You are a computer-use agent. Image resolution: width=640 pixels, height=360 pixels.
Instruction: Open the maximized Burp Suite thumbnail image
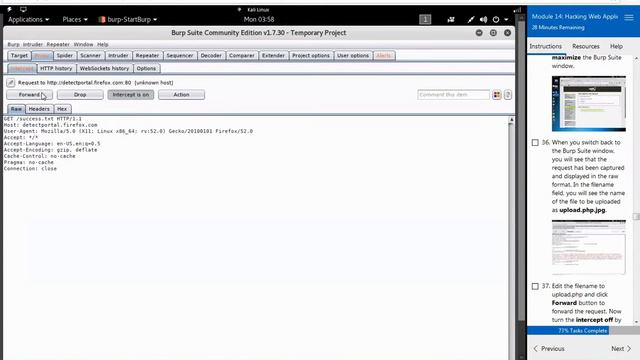pos(589,104)
